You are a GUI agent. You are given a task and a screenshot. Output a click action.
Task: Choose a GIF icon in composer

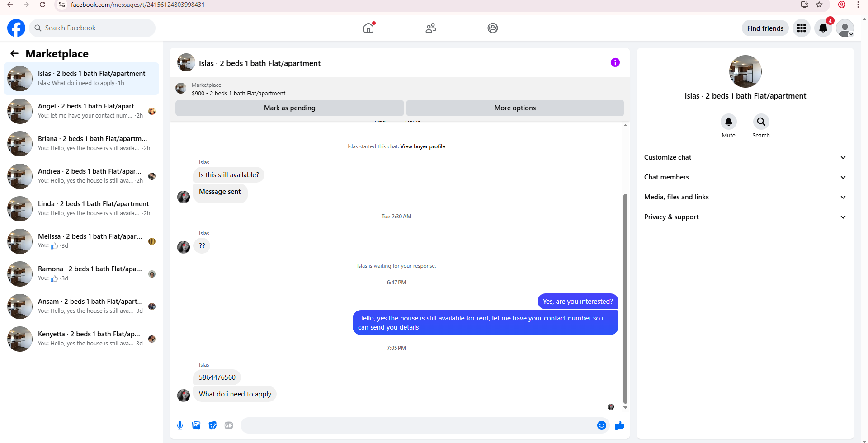tap(229, 425)
